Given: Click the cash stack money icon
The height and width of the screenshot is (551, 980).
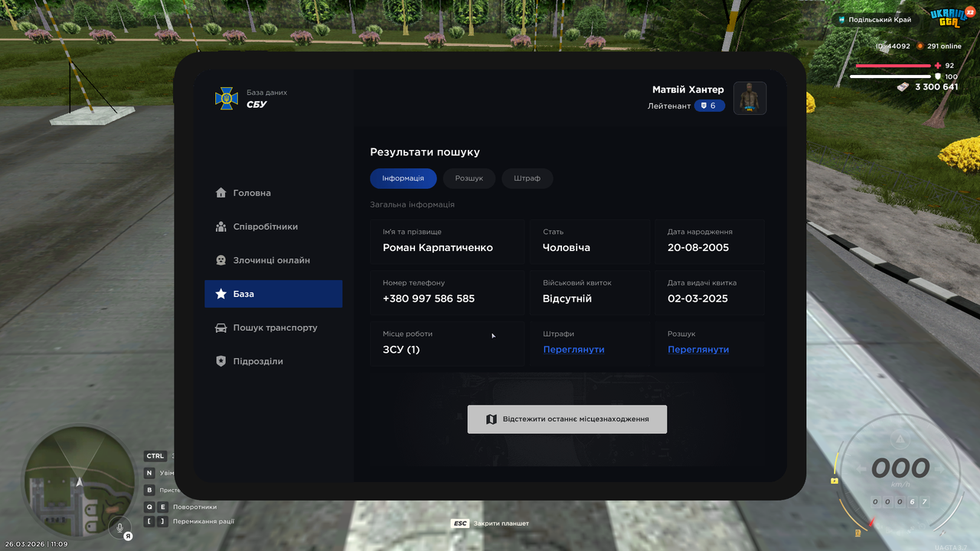Looking at the screenshot, I should click(x=903, y=87).
